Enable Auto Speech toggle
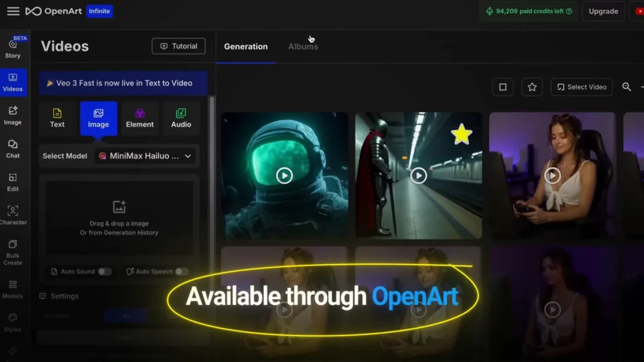The height and width of the screenshot is (362, 644). click(x=181, y=271)
